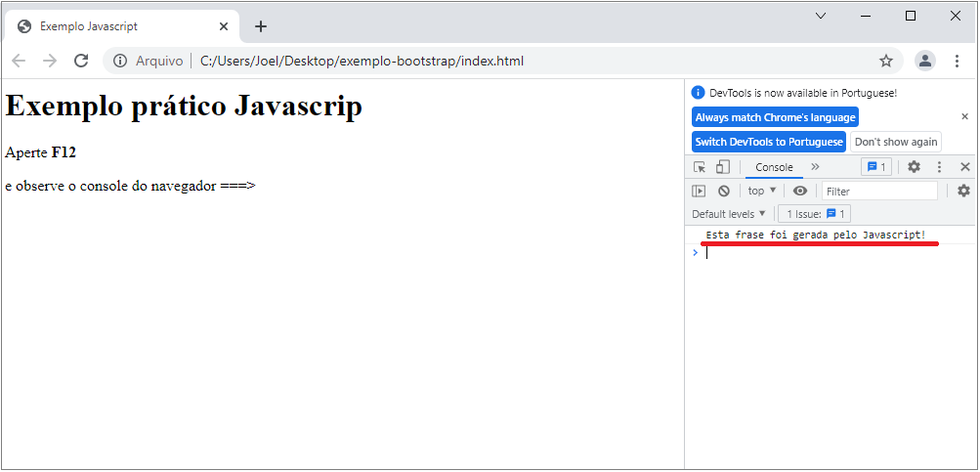Open the tab search chevron in title bar
The width and height of the screenshot is (980, 472).
822,16
